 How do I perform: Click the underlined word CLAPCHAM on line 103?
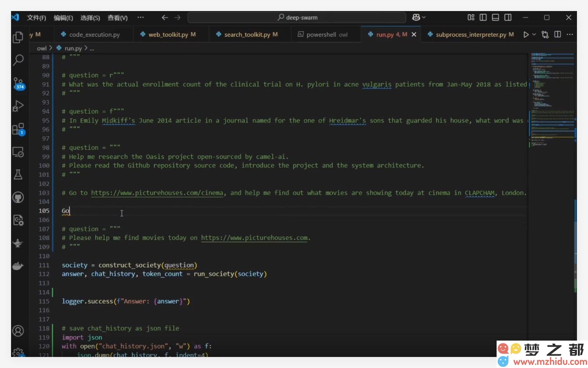(x=479, y=193)
